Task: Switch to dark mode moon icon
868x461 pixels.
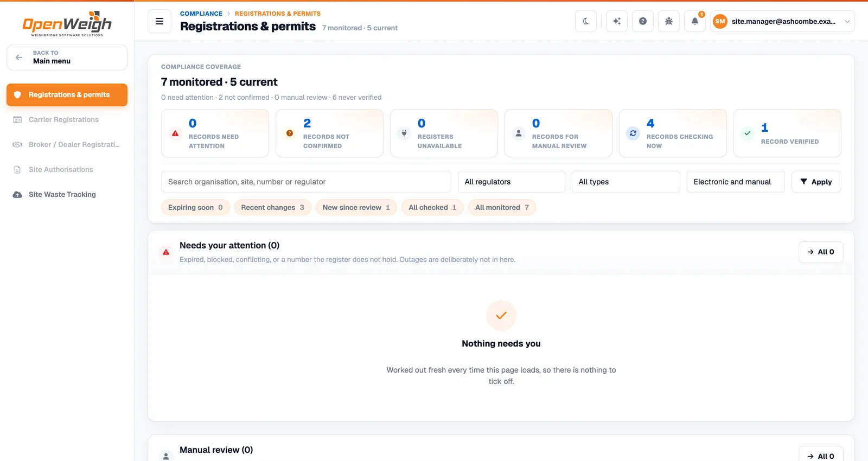Action: (x=586, y=21)
